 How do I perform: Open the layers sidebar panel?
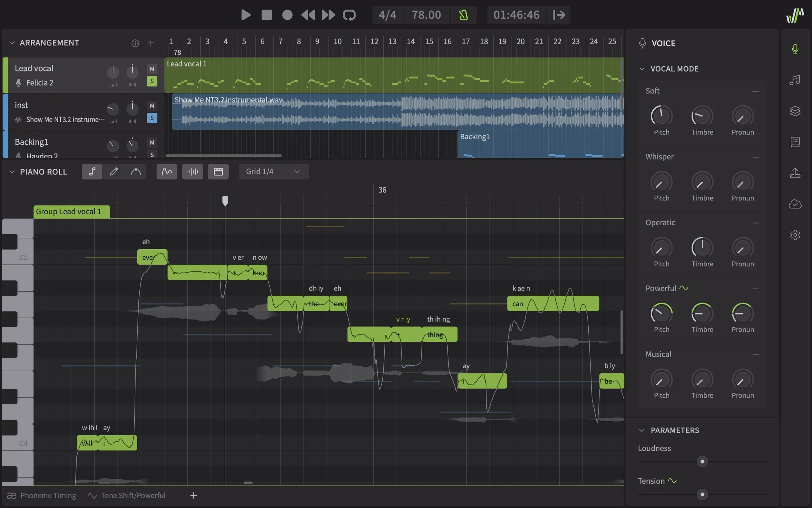click(x=795, y=111)
